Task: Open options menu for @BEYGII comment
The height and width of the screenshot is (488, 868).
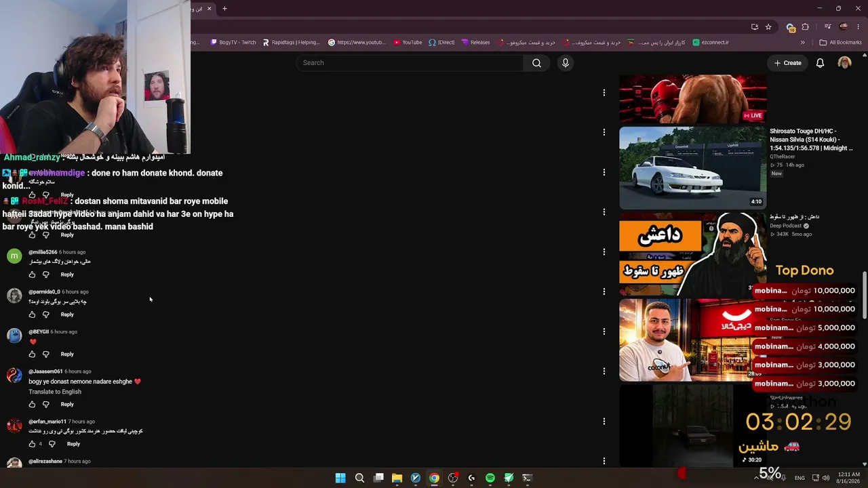Action: [x=604, y=331]
